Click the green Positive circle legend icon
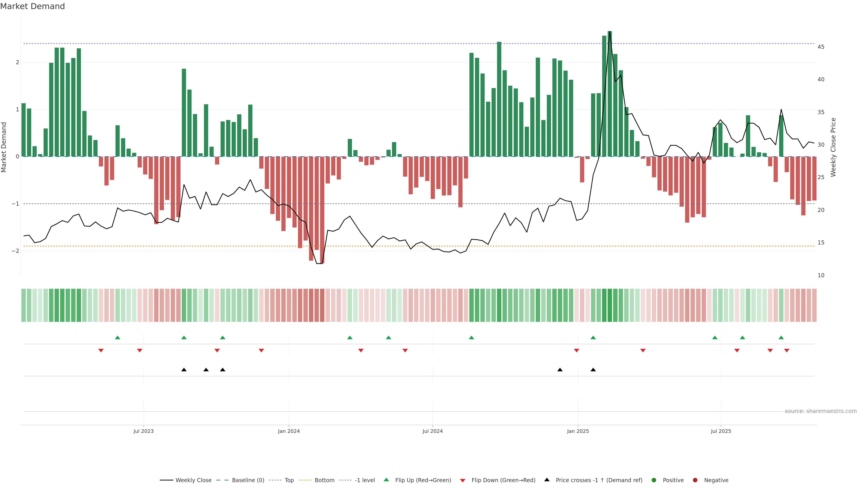Image resolution: width=868 pixels, height=488 pixels. [654, 480]
